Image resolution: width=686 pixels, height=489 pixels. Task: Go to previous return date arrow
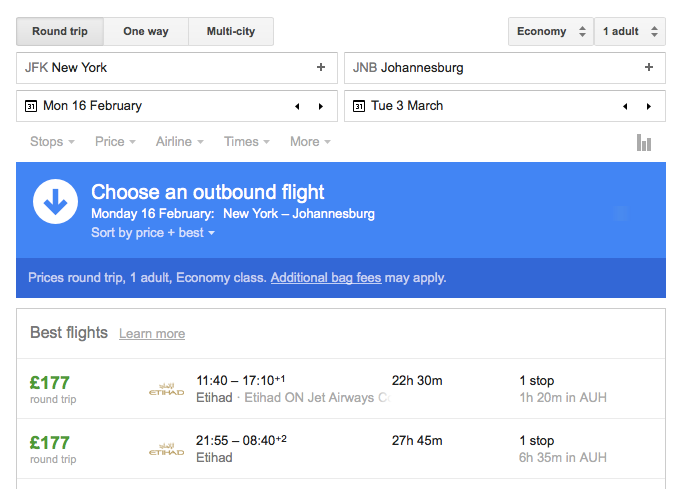(x=625, y=106)
